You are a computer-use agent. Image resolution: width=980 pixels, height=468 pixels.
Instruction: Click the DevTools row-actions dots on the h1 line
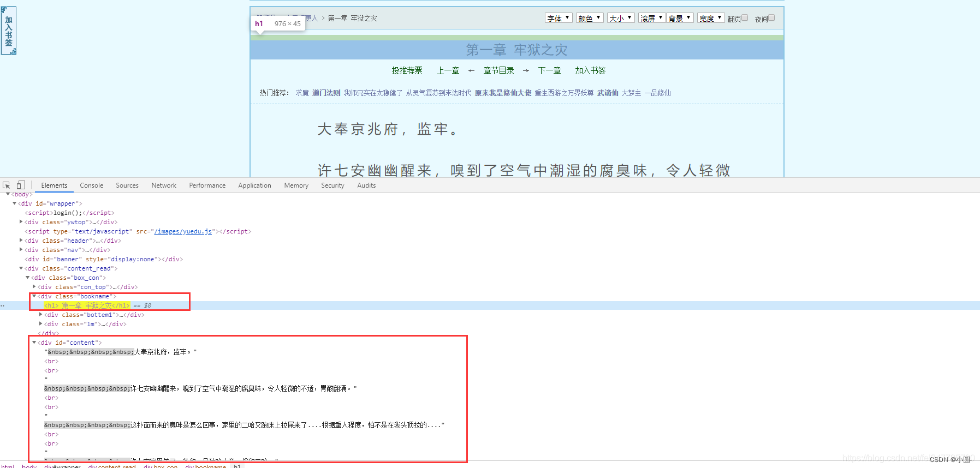(x=3, y=305)
